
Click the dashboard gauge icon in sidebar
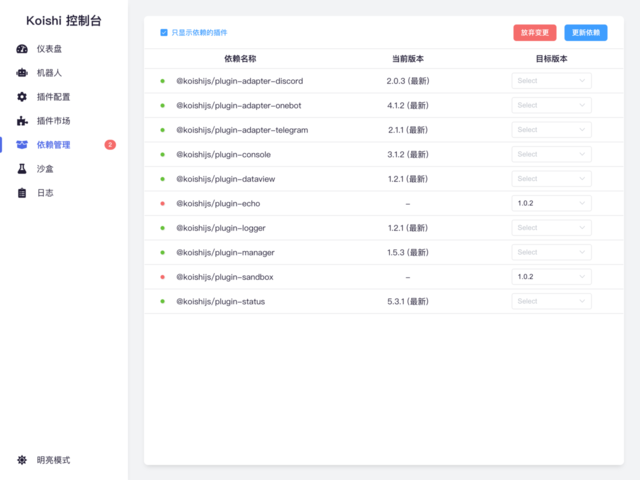coord(22,49)
